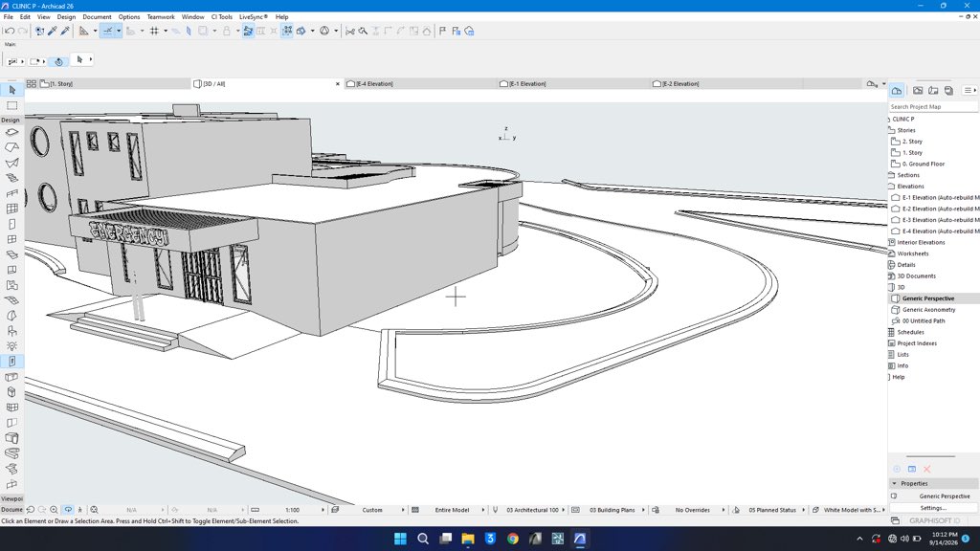Click the scissors trim icon
The height and width of the screenshot is (551, 980).
pyautogui.click(x=350, y=31)
